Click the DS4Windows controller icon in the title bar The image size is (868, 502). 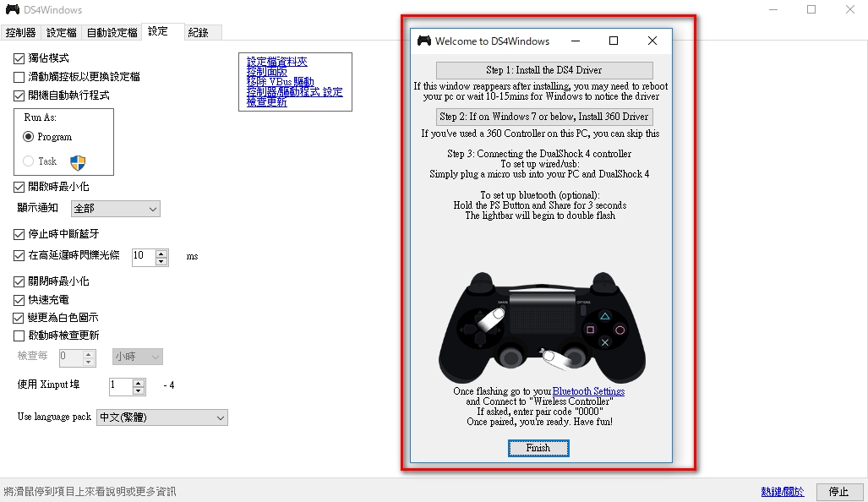tap(13, 9)
